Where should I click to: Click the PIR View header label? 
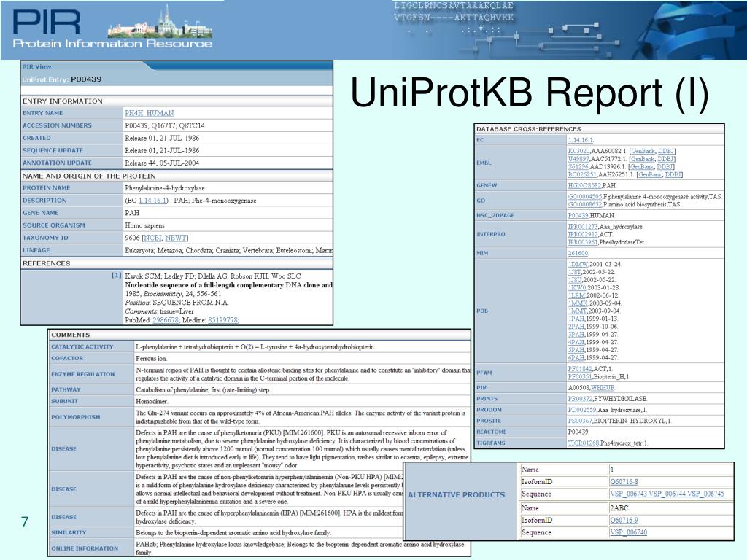pos(36,66)
